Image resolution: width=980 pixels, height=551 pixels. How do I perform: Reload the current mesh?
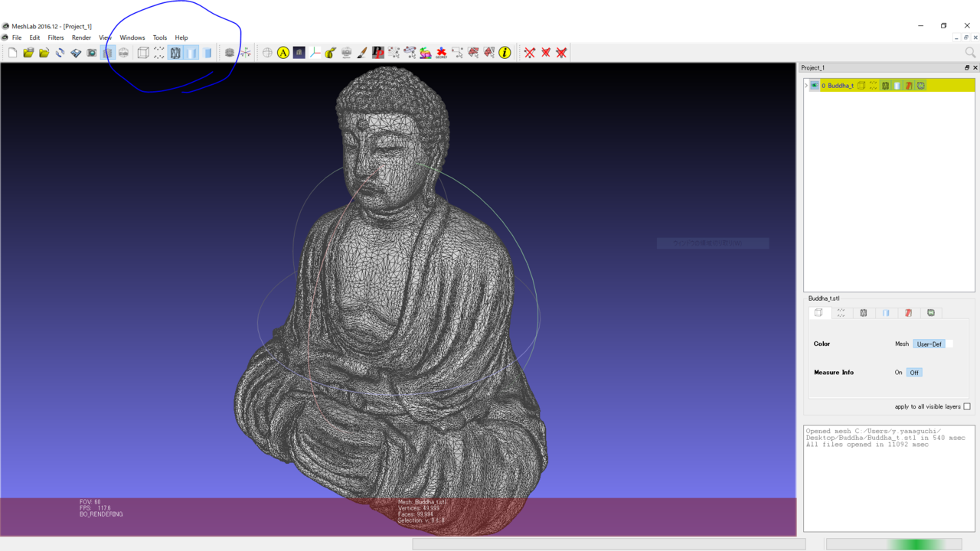click(60, 53)
